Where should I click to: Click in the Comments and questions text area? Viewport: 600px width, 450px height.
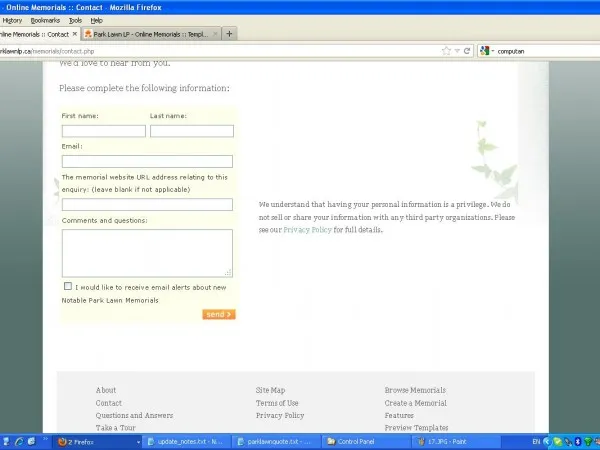point(147,252)
